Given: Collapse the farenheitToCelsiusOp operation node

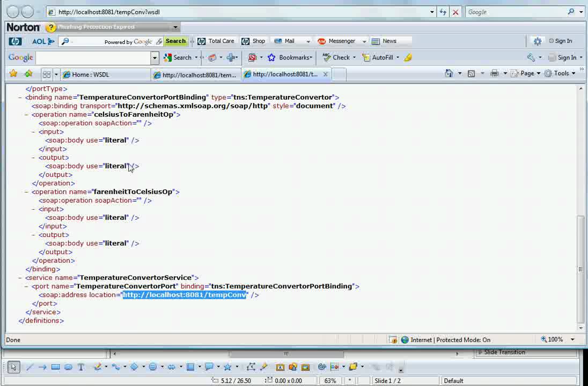Looking at the screenshot, I should 27,192.
